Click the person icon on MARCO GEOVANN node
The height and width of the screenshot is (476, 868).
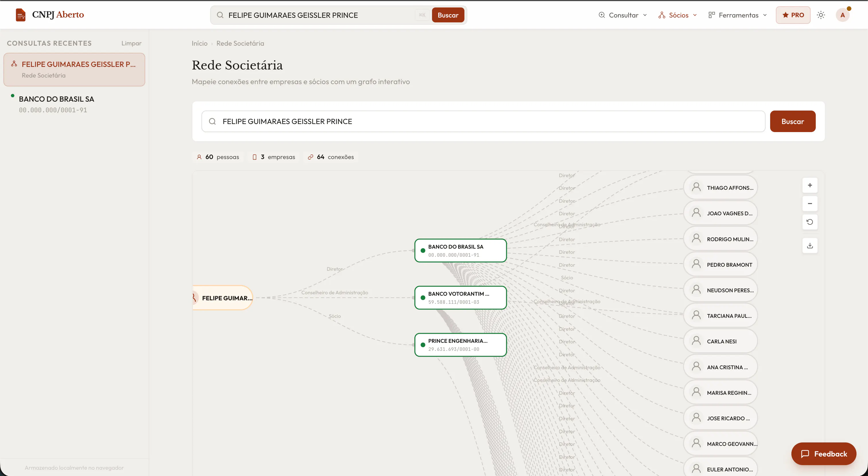point(696,443)
